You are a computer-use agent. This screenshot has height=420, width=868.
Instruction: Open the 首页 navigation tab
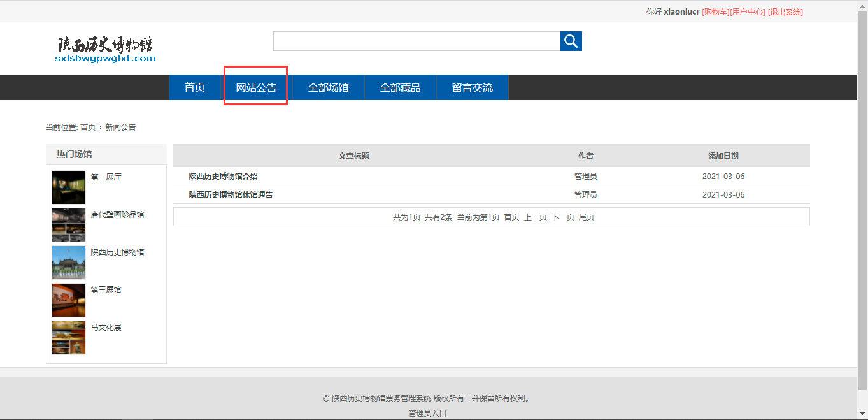(195, 87)
